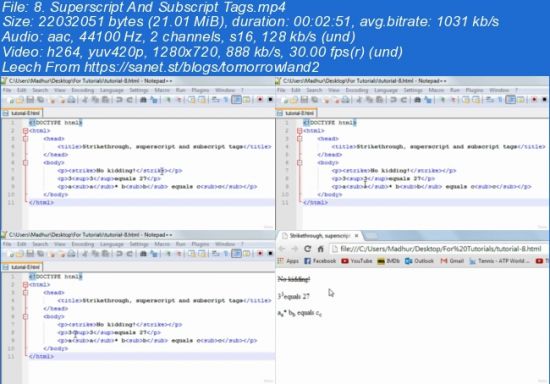Click the New file icon in the top-left Notepad++ window
Viewport: 550px width, 384px height.
coord(11,100)
